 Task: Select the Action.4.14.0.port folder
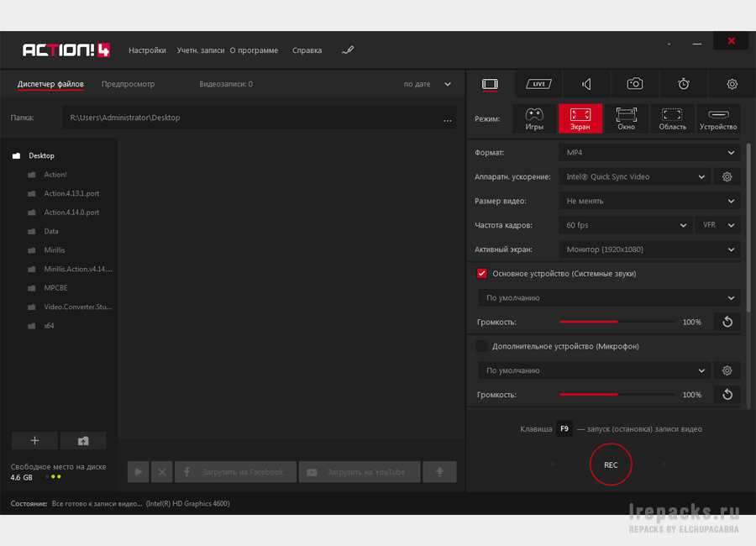point(71,213)
